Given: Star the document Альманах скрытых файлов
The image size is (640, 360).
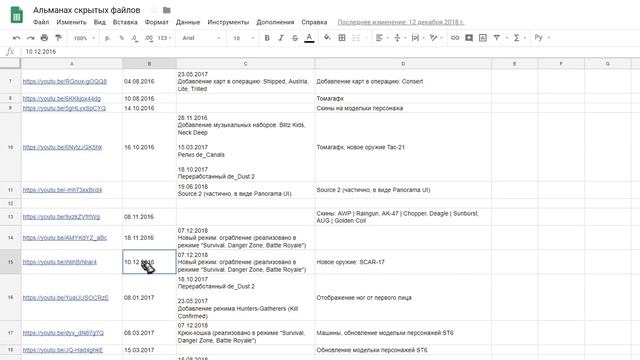Looking at the screenshot, I should click(x=154, y=10).
